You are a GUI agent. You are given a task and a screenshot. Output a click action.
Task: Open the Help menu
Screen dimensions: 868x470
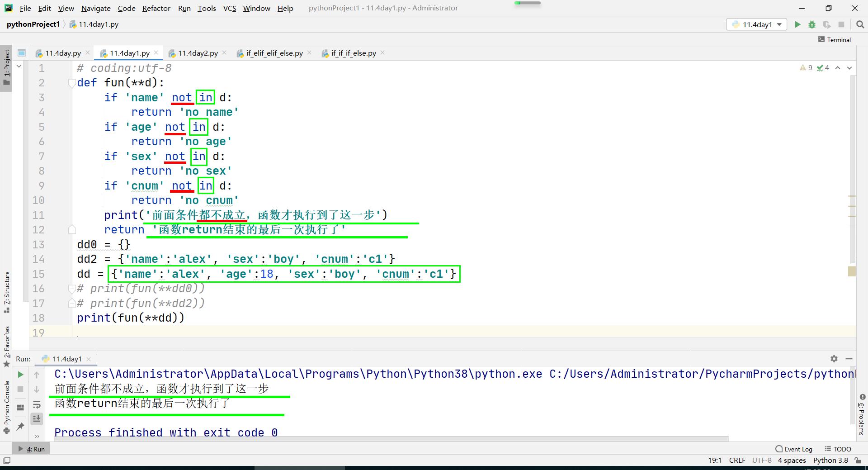pos(285,8)
